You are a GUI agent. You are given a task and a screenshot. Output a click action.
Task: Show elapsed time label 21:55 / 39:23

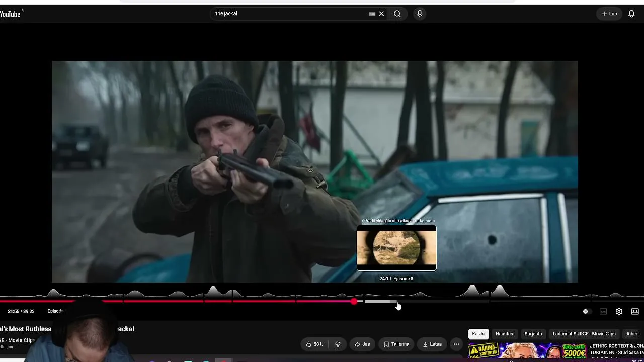(x=21, y=311)
